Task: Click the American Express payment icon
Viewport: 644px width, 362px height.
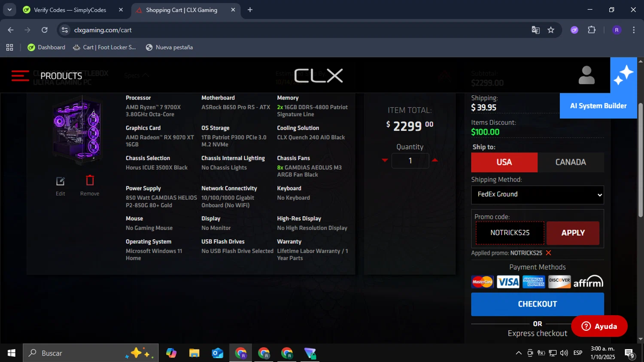Action: pyautogui.click(x=534, y=282)
